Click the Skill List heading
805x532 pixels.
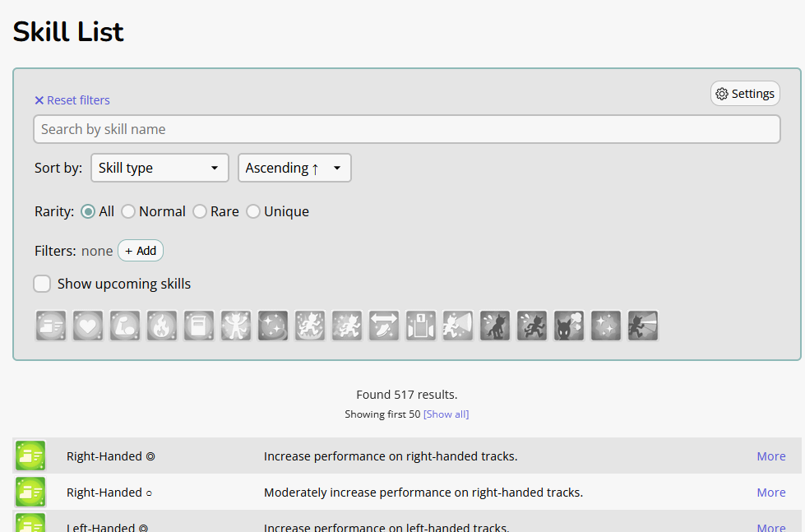pyautogui.click(x=68, y=32)
